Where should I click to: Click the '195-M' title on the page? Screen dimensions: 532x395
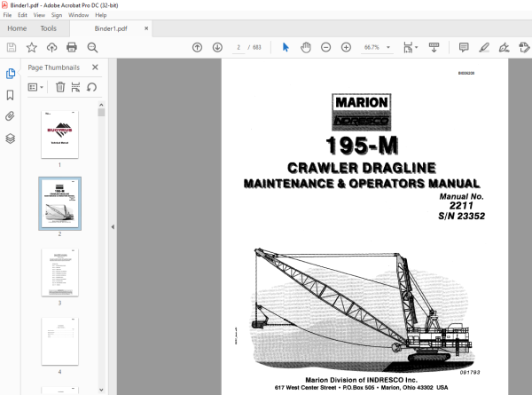(362, 146)
